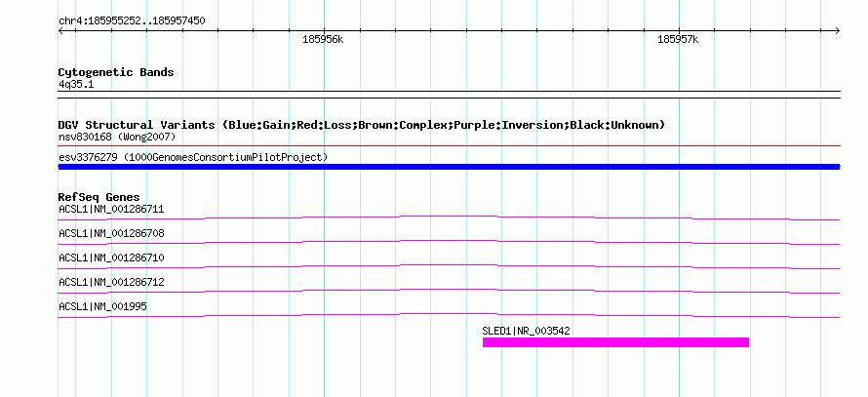Click the left arrowhead of the ruler
The height and width of the screenshot is (397, 868).
coord(60,31)
